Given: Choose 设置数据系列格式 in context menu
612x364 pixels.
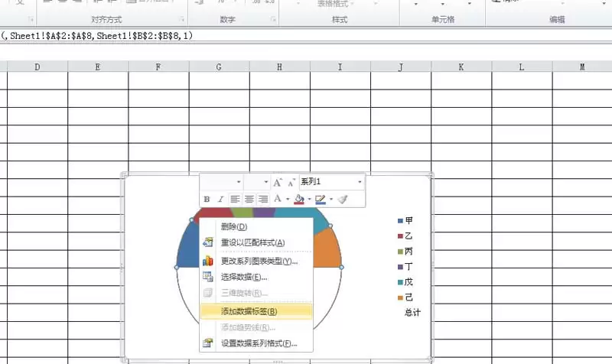Looking at the screenshot, I should click(x=259, y=343).
